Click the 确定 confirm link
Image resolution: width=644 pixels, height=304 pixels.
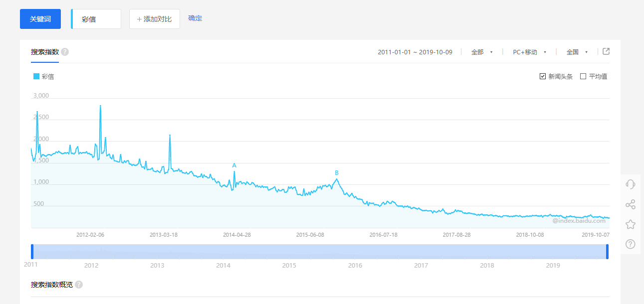(x=195, y=18)
